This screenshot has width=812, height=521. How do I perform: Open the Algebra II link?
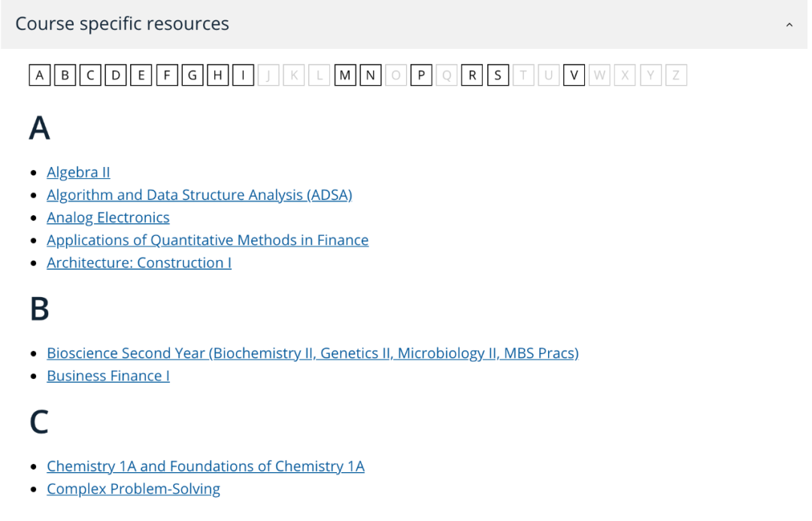pyautogui.click(x=78, y=172)
